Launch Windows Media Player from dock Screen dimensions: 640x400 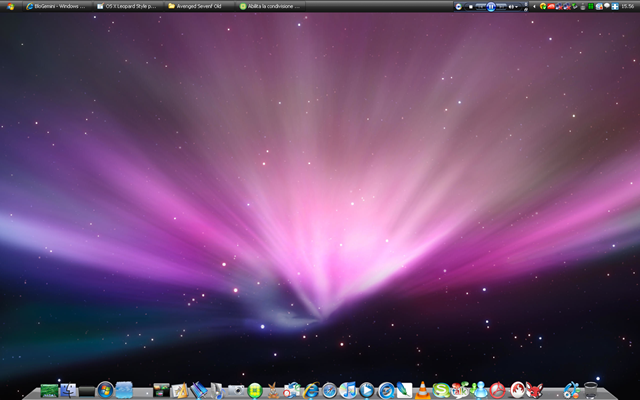click(x=367, y=390)
